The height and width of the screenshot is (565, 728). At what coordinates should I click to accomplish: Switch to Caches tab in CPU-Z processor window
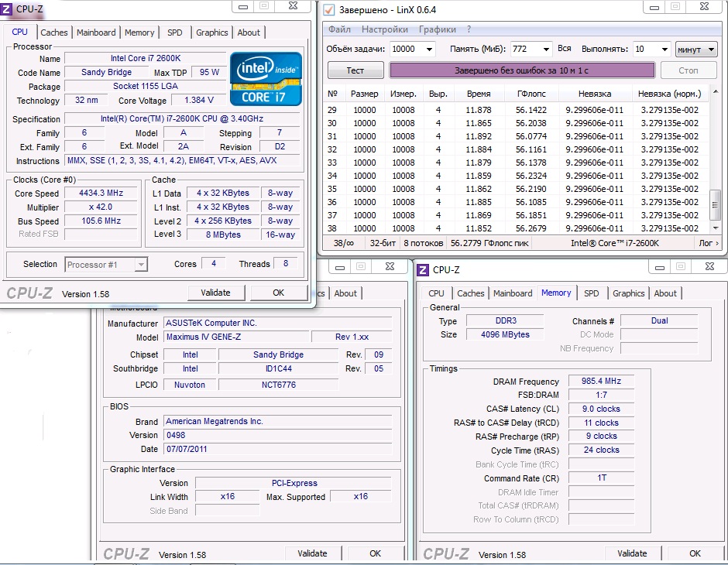(x=54, y=33)
